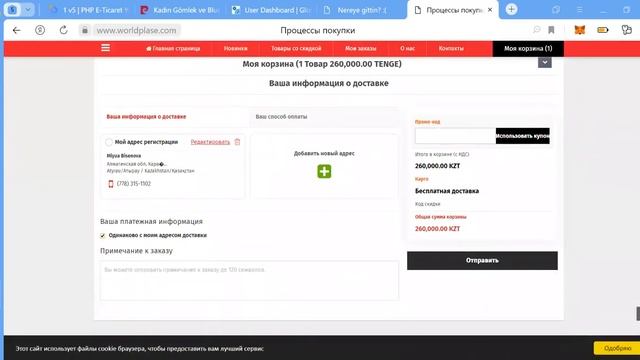
Task: Click phone number (778) 315-1102
Action: tap(133, 184)
